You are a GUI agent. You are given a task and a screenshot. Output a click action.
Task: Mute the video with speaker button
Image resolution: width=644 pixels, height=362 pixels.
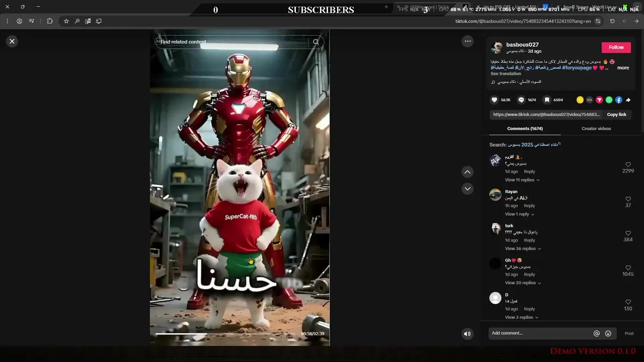click(x=467, y=333)
